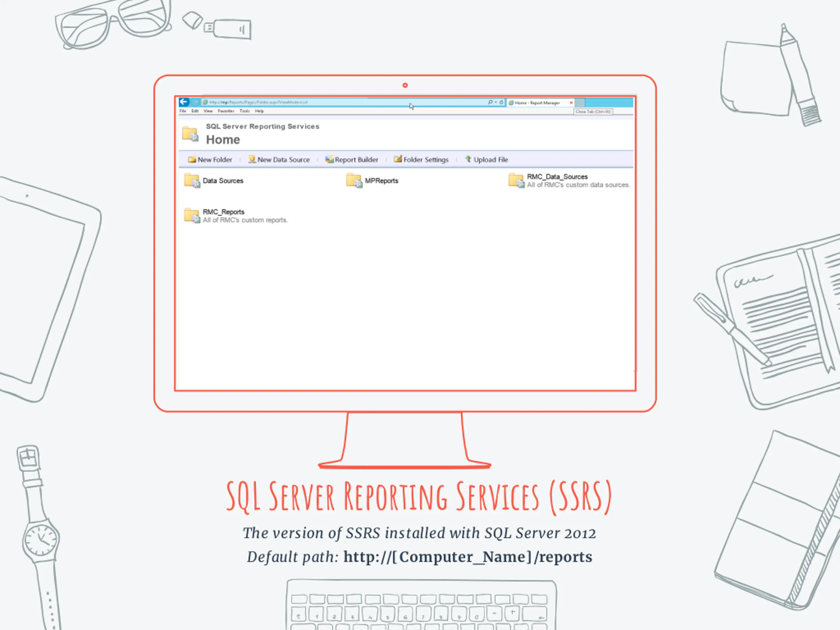This screenshot has width=840, height=630.
Task: Click the New Folder icon
Action: pos(192,159)
